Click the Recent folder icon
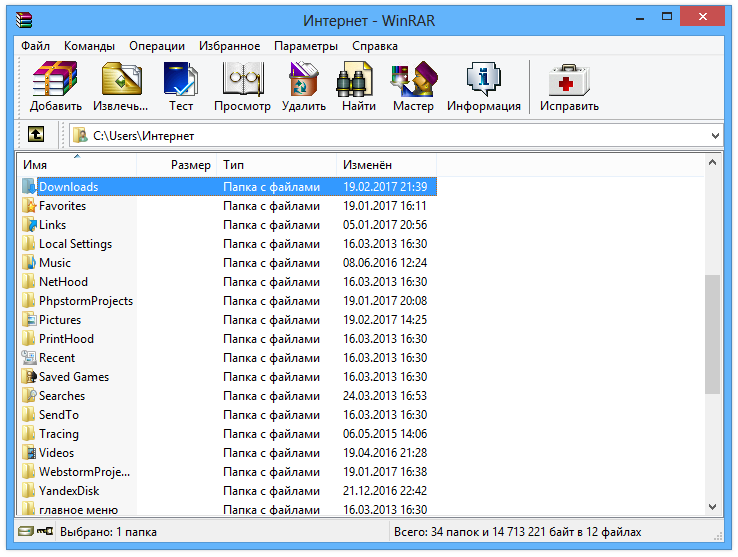Image resolution: width=738 pixels, height=557 pixels. 29,358
